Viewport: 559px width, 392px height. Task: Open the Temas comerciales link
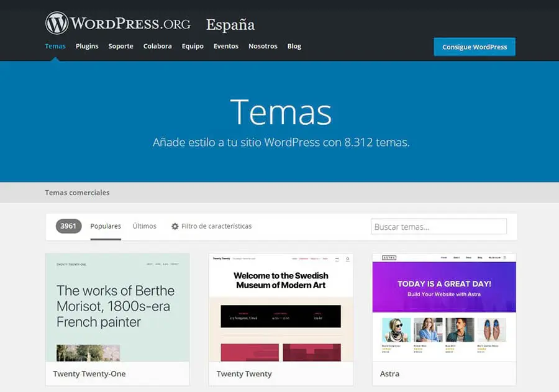pyautogui.click(x=77, y=193)
